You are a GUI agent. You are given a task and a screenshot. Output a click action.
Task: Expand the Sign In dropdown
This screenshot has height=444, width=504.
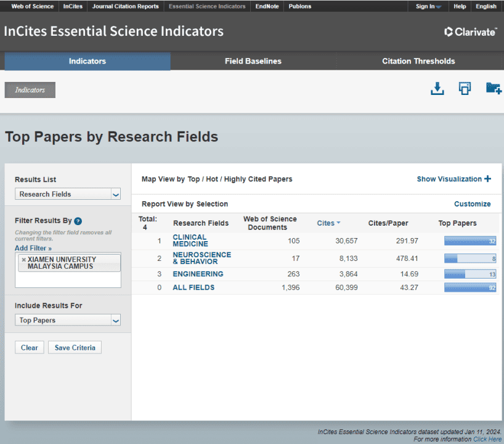[428, 6]
